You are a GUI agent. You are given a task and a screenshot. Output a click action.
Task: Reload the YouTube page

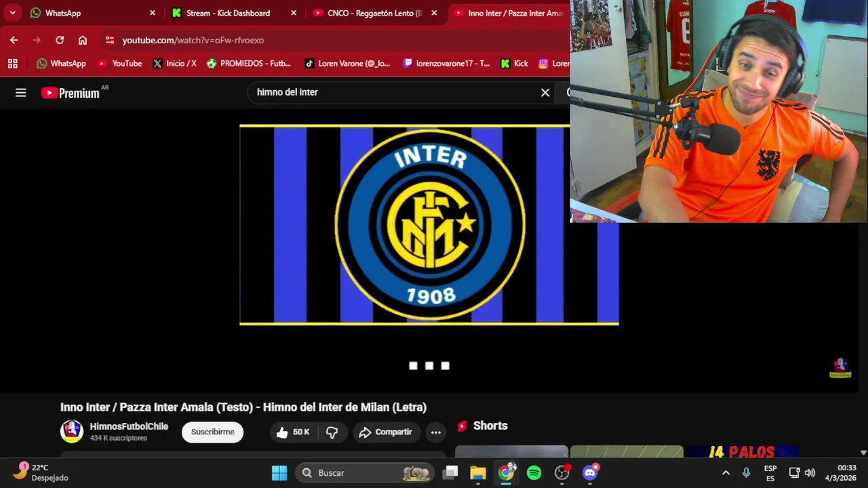pyautogui.click(x=60, y=40)
